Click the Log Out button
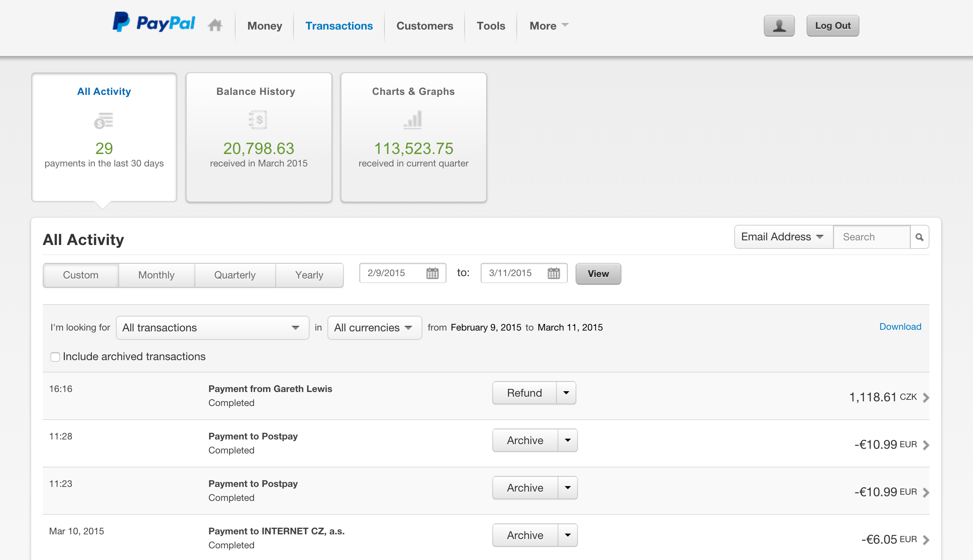The width and height of the screenshot is (973, 560). click(833, 26)
